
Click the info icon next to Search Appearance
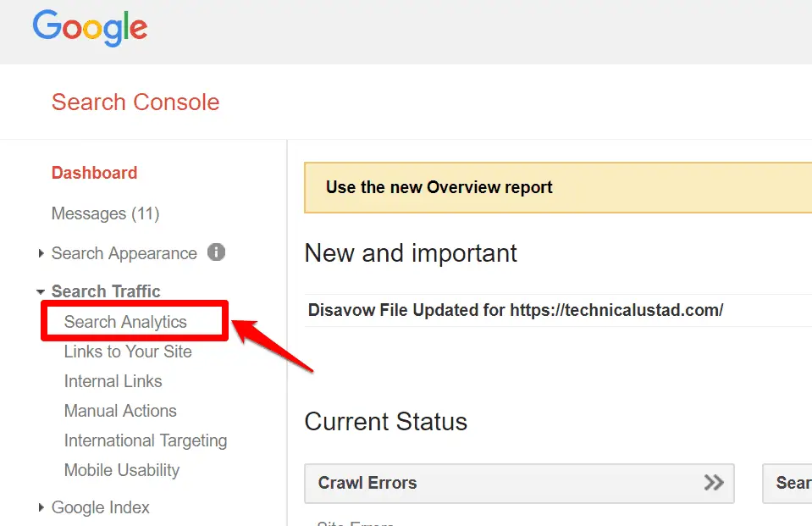coord(217,252)
